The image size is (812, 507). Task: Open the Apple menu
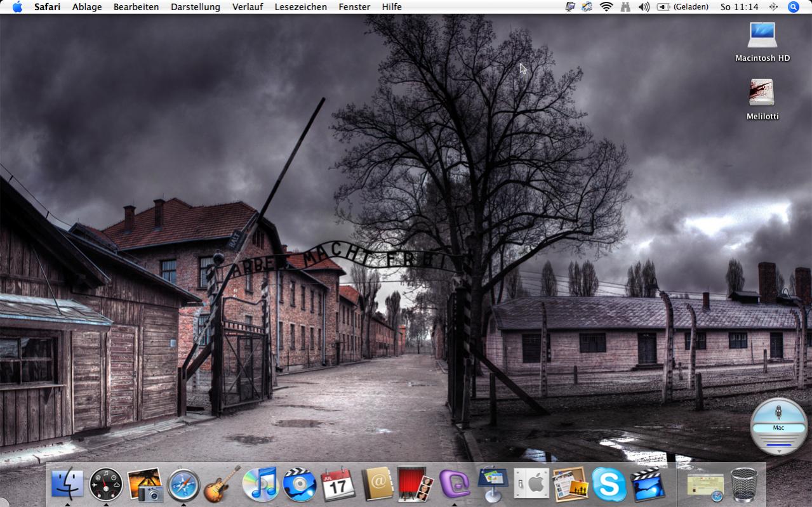point(17,7)
